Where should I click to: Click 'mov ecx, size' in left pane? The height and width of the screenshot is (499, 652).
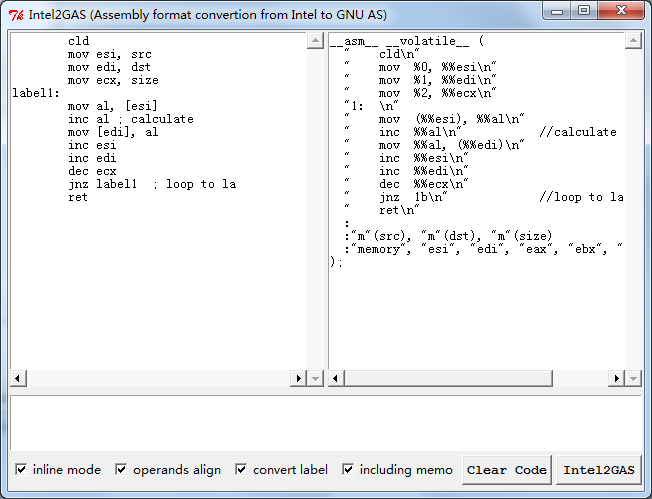click(113, 80)
